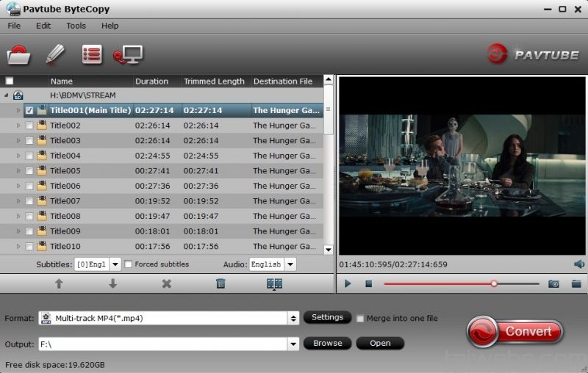Image resolution: width=588 pixels, height=373 pixels.
Task: Click the red Convert button
Action: [515, 331]
